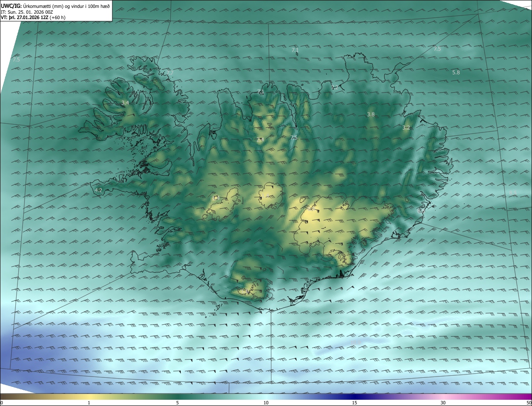Click the 0 tick on the colour scale
The height and width of the screenshot is (406, 532).
click(x=2, y=403)
